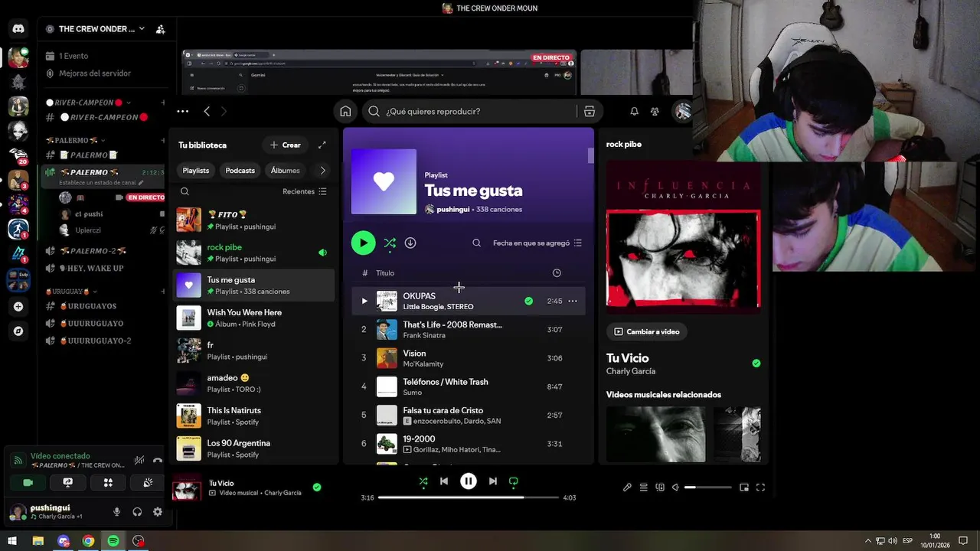Skip to the previous track
This screenshot has height=551, width=980.
pos(444,481)
